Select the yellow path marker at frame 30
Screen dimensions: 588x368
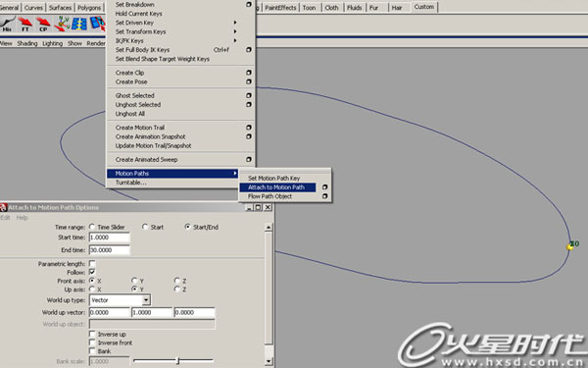click(569, 246)
